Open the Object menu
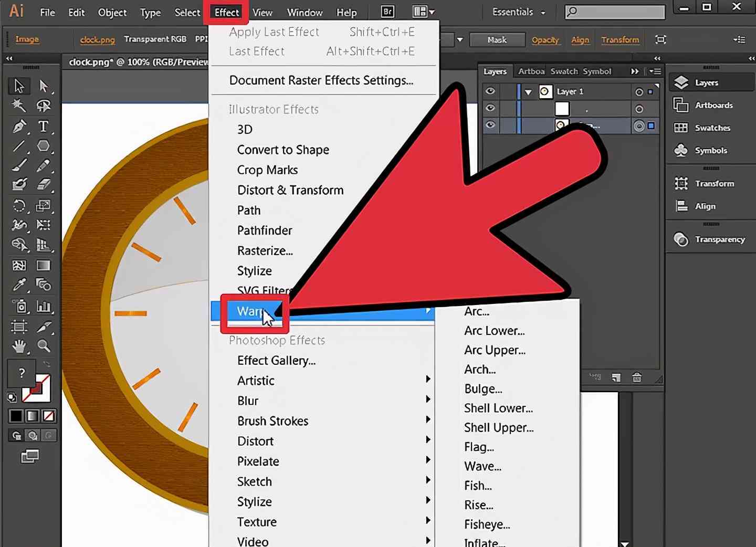The width and height of the screenshot is (756, 547). tap(112, 12)
